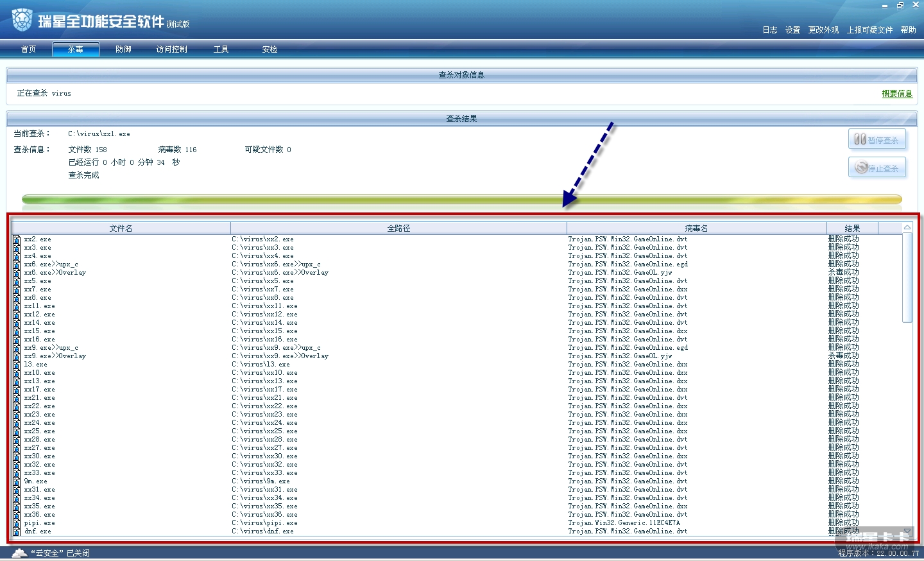Select the file icon for xx4.exe
The width and height of the screenshot is (924, 561).
[x=17, y=256]
